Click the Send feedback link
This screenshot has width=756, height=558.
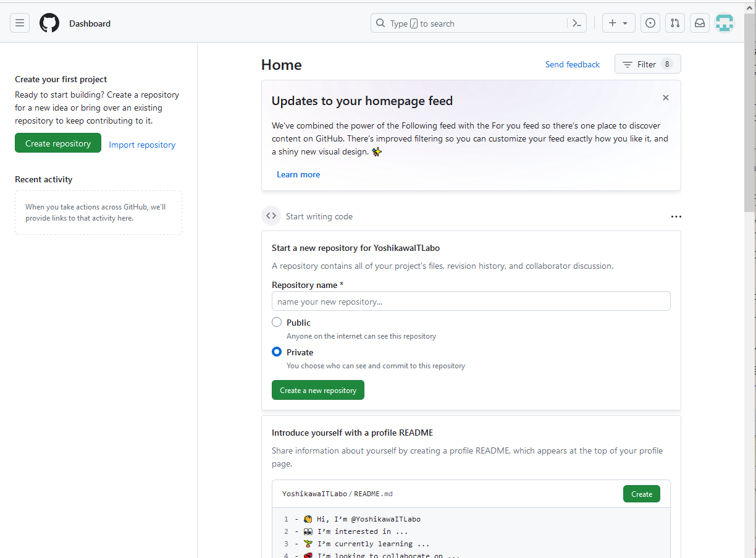(572, 64)
